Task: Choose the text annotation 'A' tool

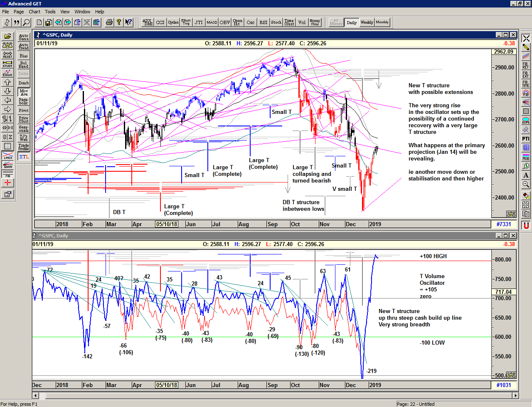Action: [x=526, y=175]
